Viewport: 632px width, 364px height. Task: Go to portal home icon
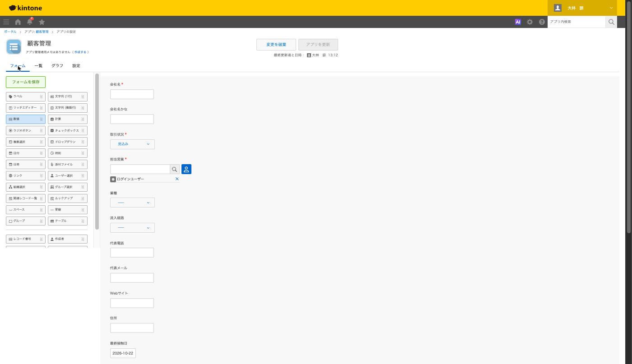pos(18,22)
